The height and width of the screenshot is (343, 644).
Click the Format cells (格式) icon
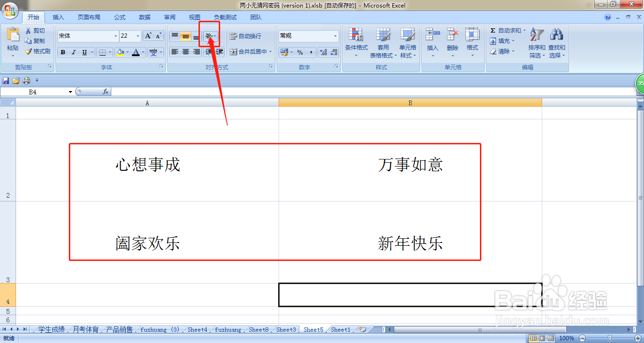(x=472, y=35)
